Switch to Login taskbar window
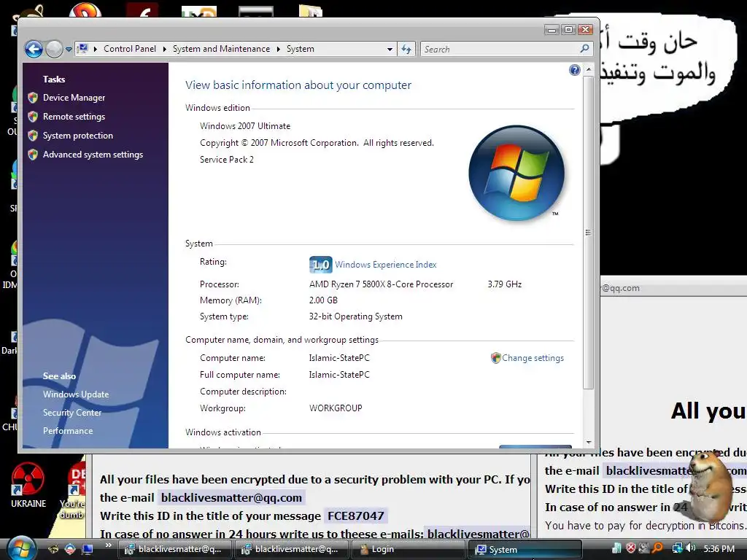 (408, 550)
